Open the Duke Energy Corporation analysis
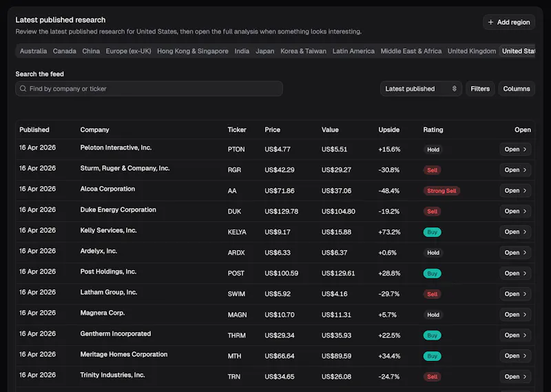This screenshot has height=392, width=551. [515, 212]
